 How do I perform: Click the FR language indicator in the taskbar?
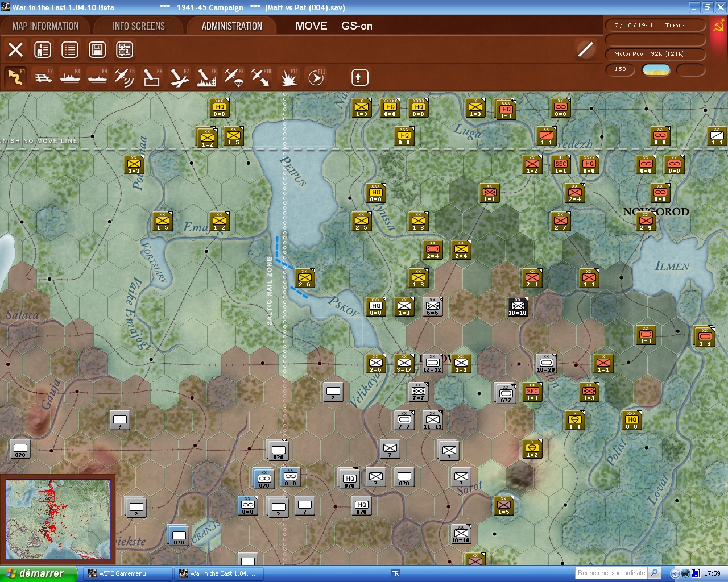(x=395, y=573)
